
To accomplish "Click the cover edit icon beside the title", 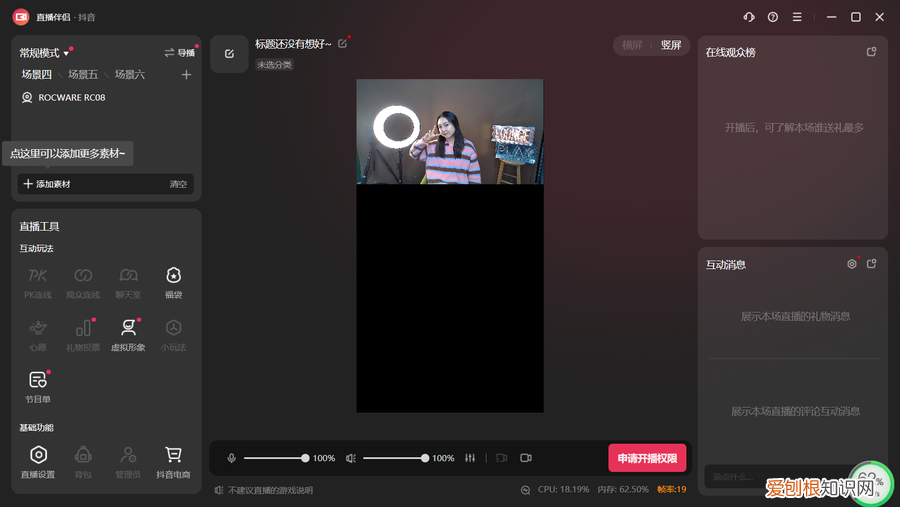I will tap(229, 53).
